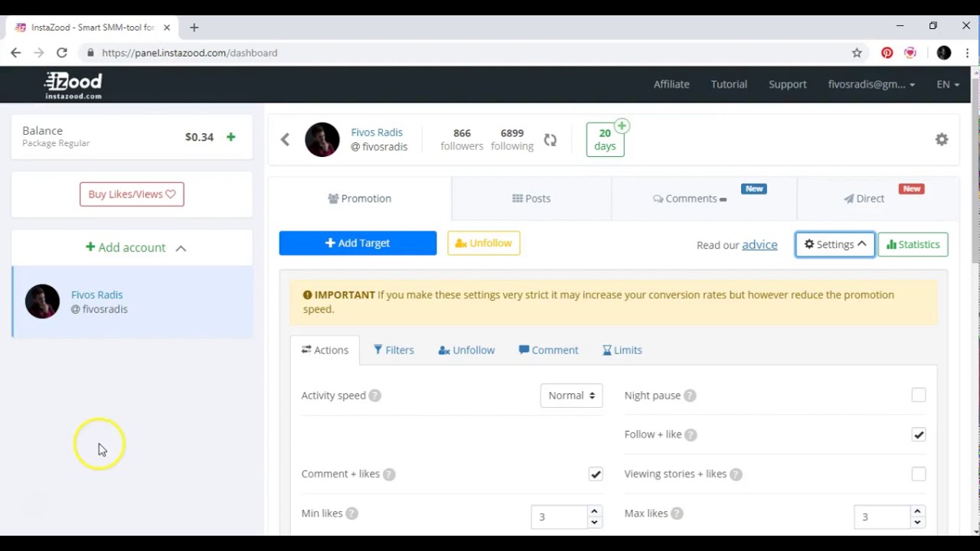
Task: Switch to the Promotion tab
Action: (360, 198)
